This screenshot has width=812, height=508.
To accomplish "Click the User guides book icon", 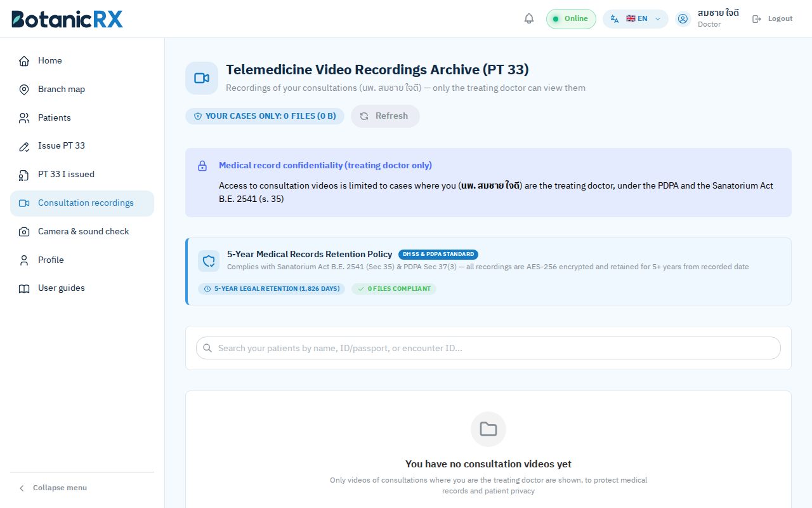I will point(24,288).
